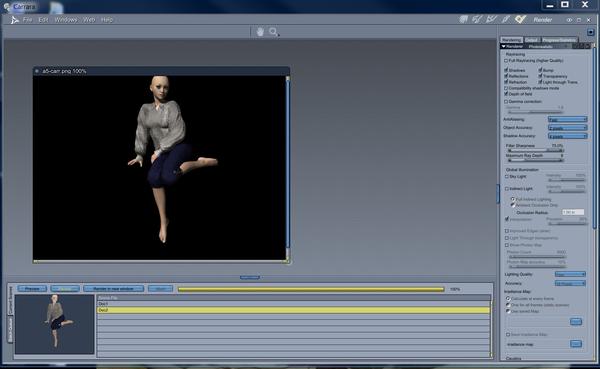
Task: Click the render panel vertical scrollbar
Action: (594, 138)
